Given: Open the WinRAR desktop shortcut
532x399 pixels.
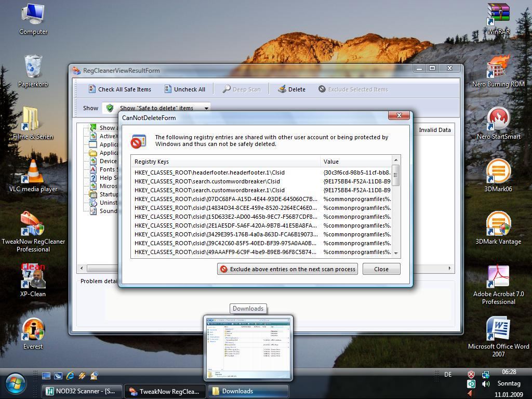Looking at the screenshot, I should [x=498, y=19].
